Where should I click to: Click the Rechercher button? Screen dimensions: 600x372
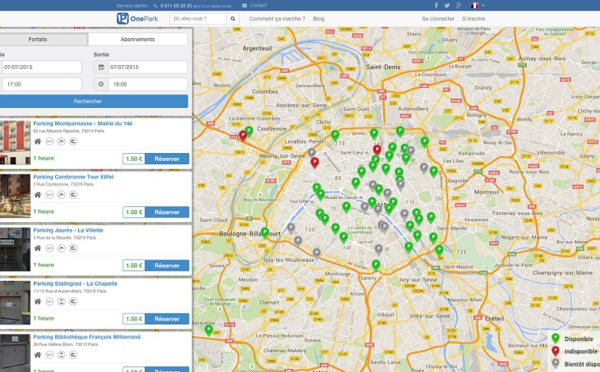94,101
